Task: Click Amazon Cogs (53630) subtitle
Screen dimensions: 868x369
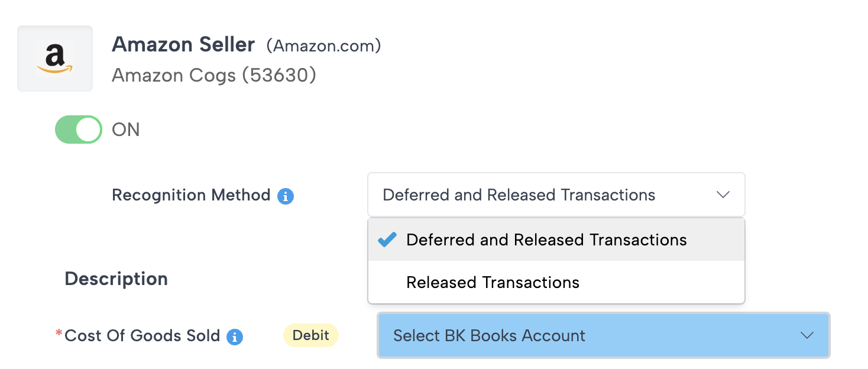Action: 213,75
